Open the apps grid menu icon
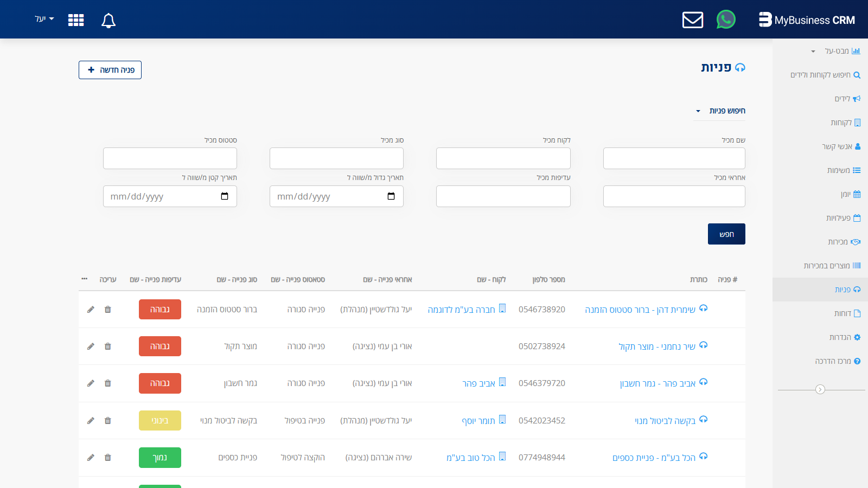This screenshot has width=868, height=488. point(76,20)
